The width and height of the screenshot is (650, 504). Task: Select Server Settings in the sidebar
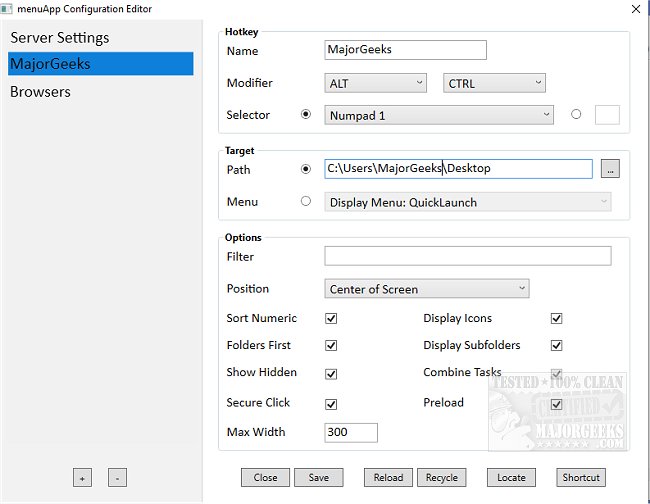point(60,38)
